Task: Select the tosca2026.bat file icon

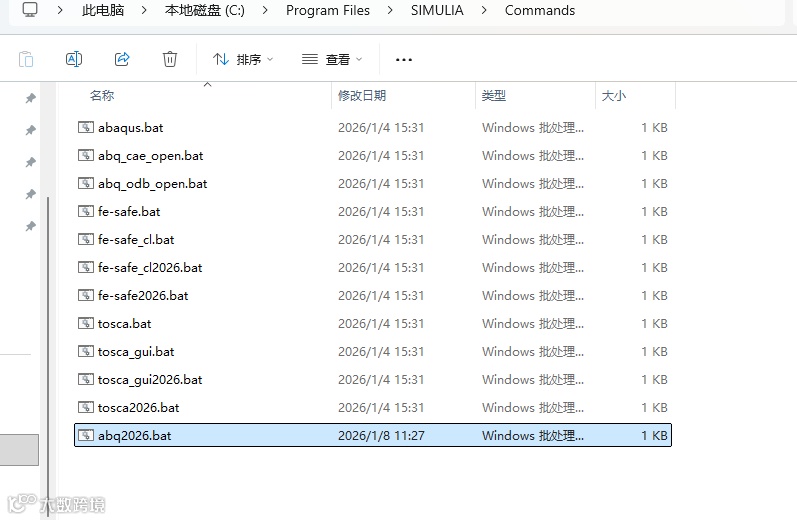Action: tap(85, 407)
